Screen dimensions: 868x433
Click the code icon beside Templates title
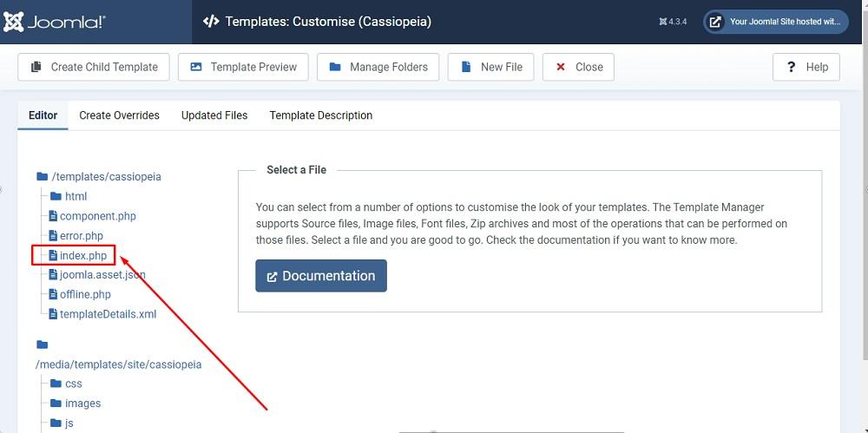click(x=211, y=22)
